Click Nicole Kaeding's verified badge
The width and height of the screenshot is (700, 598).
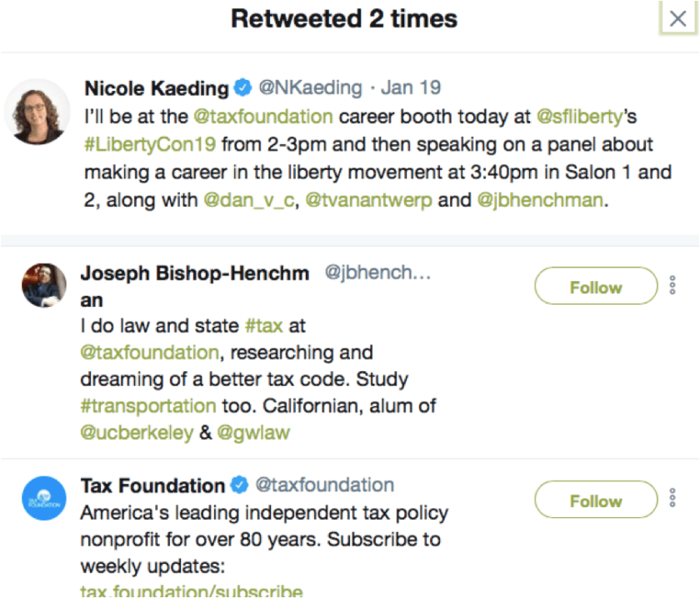point(242,88)
